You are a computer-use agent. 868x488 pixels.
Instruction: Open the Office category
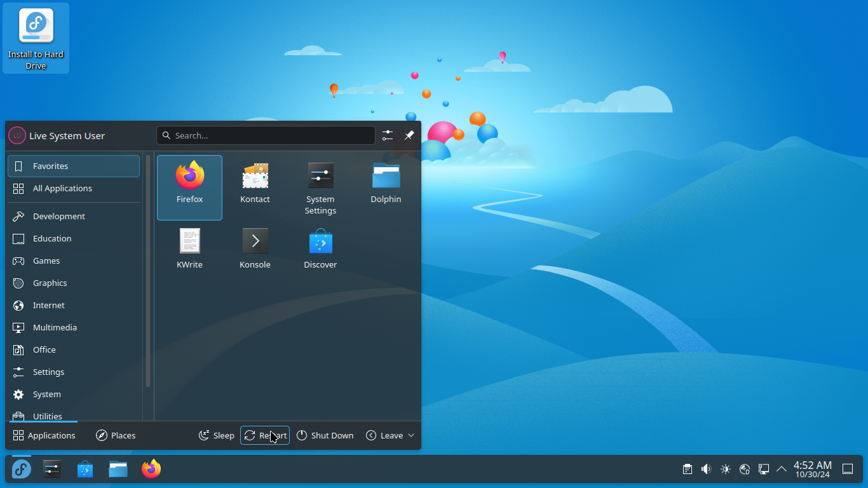tap(74, 349)
